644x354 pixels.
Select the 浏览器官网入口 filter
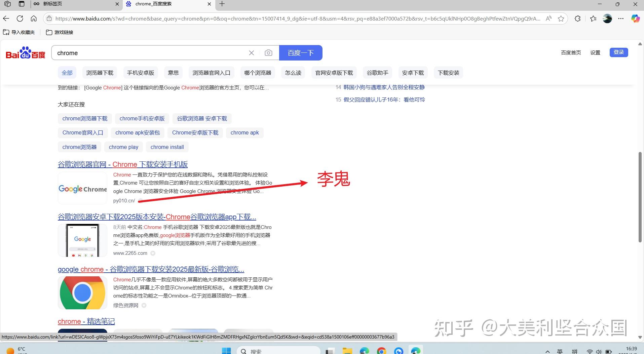211,73
